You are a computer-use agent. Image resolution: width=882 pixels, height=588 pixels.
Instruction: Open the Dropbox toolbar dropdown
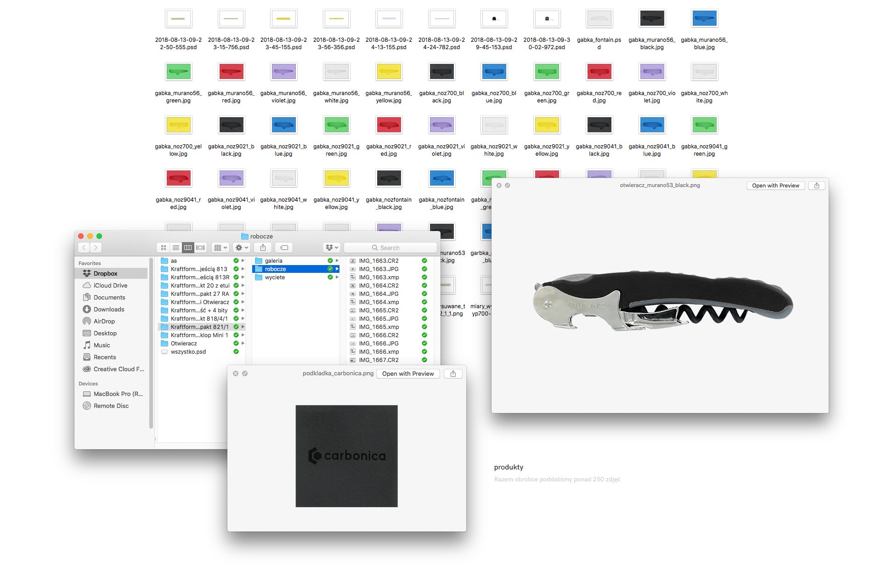pos(332,248)
